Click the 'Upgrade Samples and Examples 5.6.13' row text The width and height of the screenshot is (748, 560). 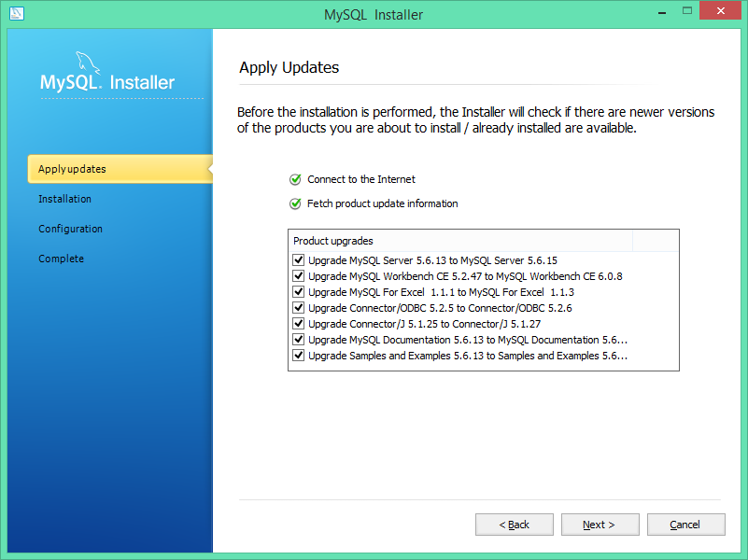[468, 356]
